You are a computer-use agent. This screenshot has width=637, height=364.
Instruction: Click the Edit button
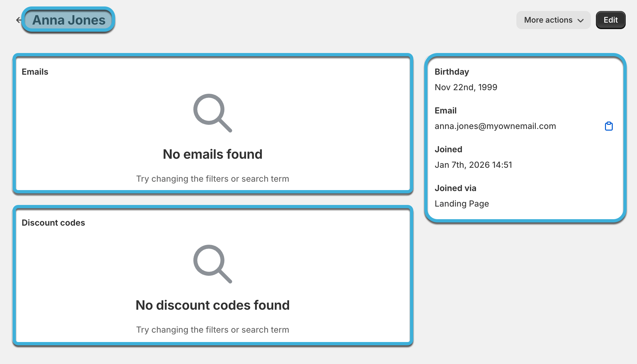point(610,20)
